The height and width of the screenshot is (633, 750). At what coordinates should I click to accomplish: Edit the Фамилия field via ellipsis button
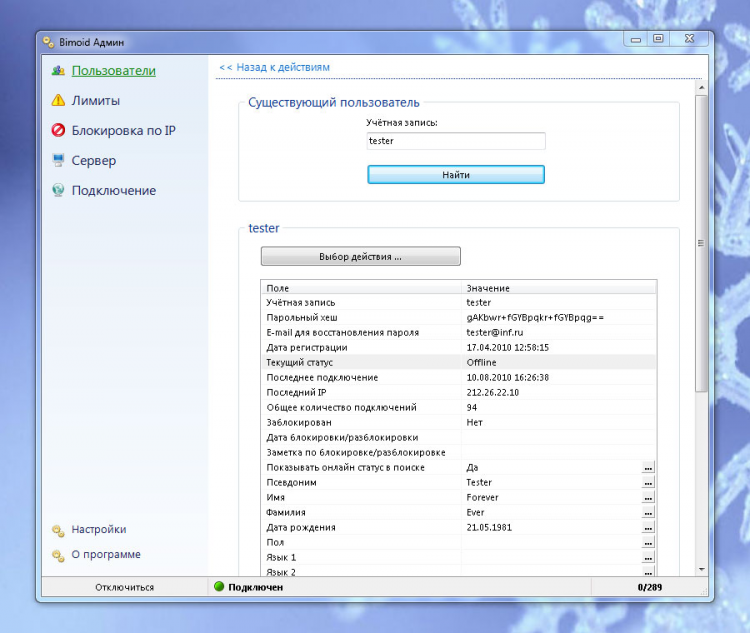tap(648, 513)
